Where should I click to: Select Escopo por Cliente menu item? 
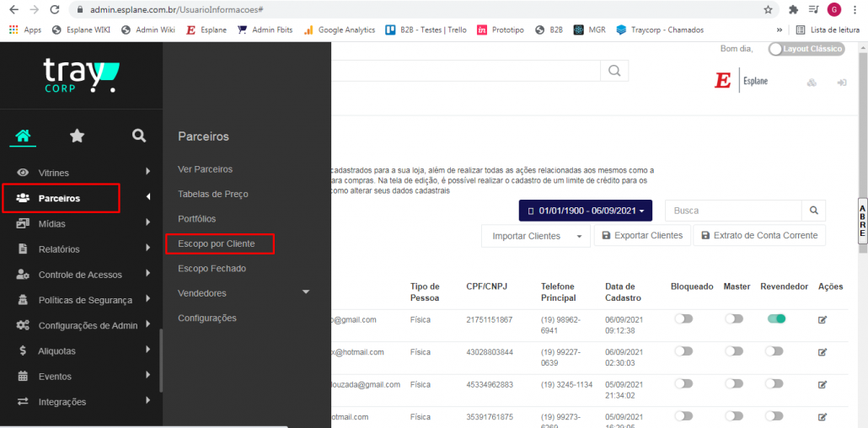pos(216,243)
